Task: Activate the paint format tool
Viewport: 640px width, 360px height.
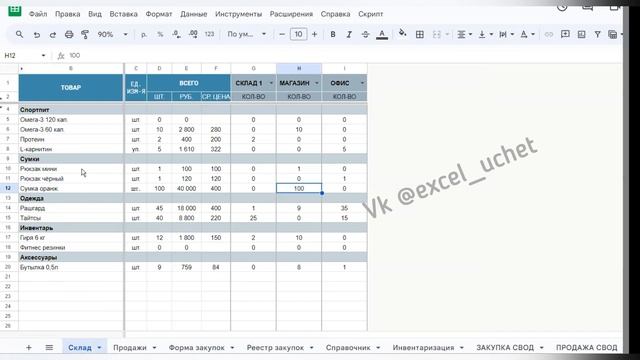Action: (85, 35)
